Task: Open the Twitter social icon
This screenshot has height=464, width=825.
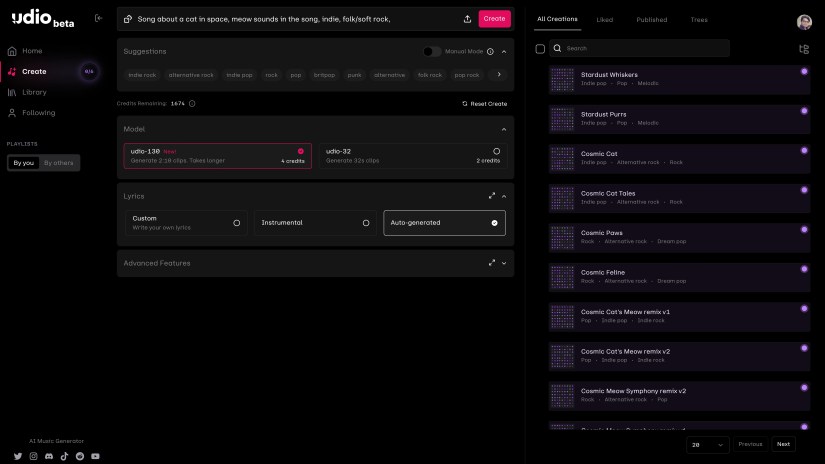Action: pyautogui.click(x=18, y=456)
